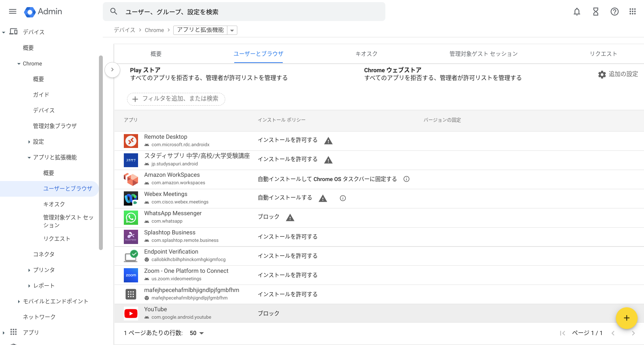644x345 pixels.
Task: Go to first page arrow
Action: tap(563, 333)
